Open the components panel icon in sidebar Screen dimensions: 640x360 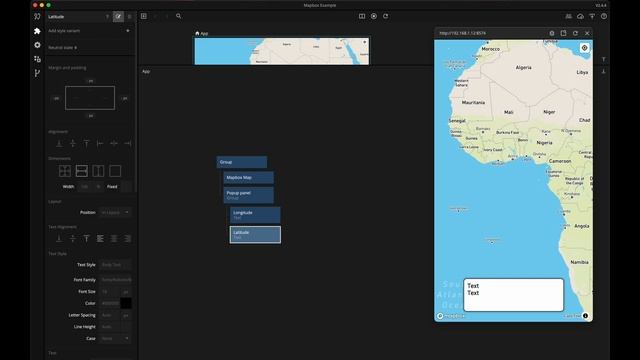[37, 59]
